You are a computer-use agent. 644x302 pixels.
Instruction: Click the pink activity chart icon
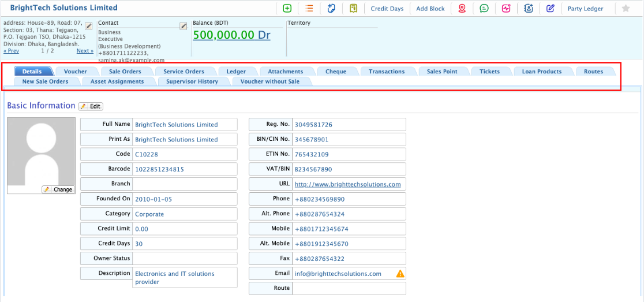point(506,9)
